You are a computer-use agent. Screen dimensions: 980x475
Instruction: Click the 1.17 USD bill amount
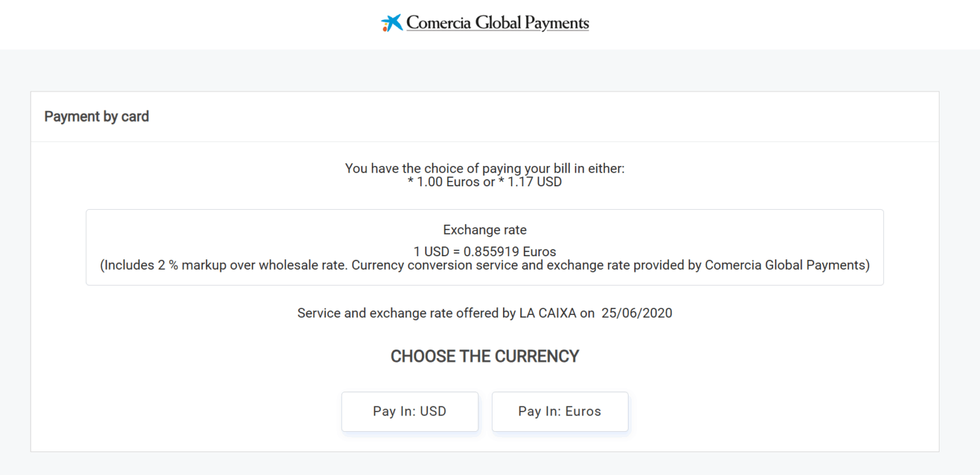[x=534, y=182]
